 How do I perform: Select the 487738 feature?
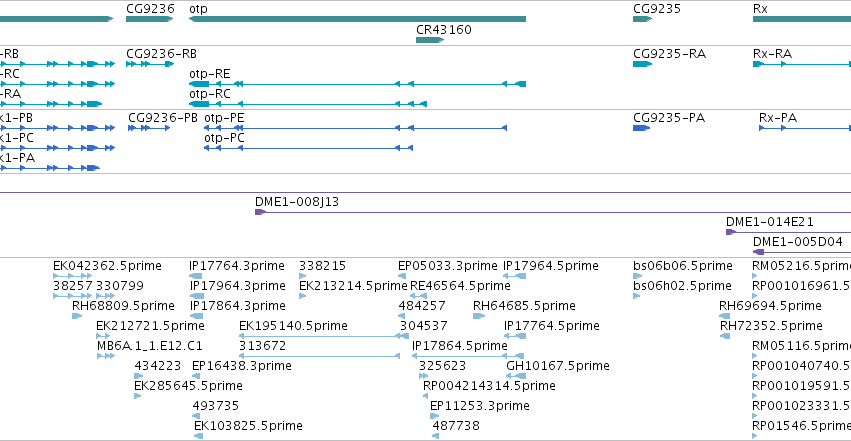tap(436, 437)
